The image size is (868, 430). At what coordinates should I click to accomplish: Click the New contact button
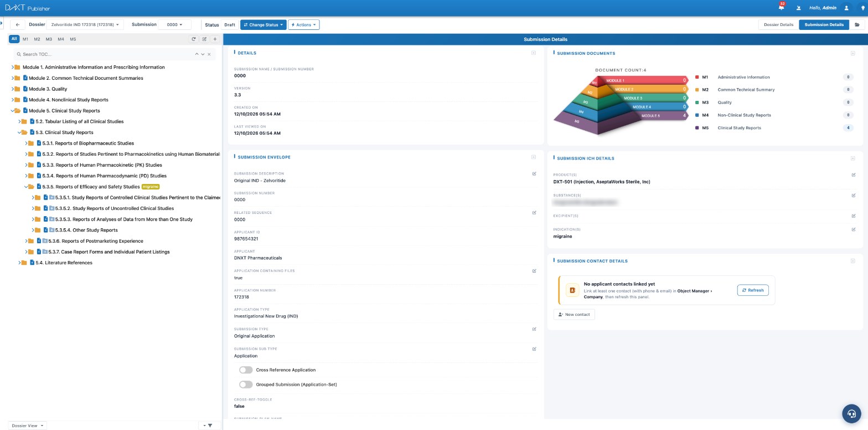click(574, 314)
